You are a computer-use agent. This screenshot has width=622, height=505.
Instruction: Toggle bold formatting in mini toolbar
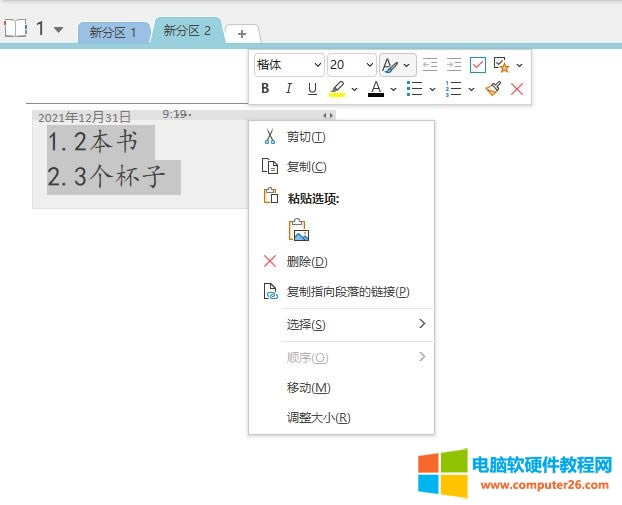coord(265,89)
